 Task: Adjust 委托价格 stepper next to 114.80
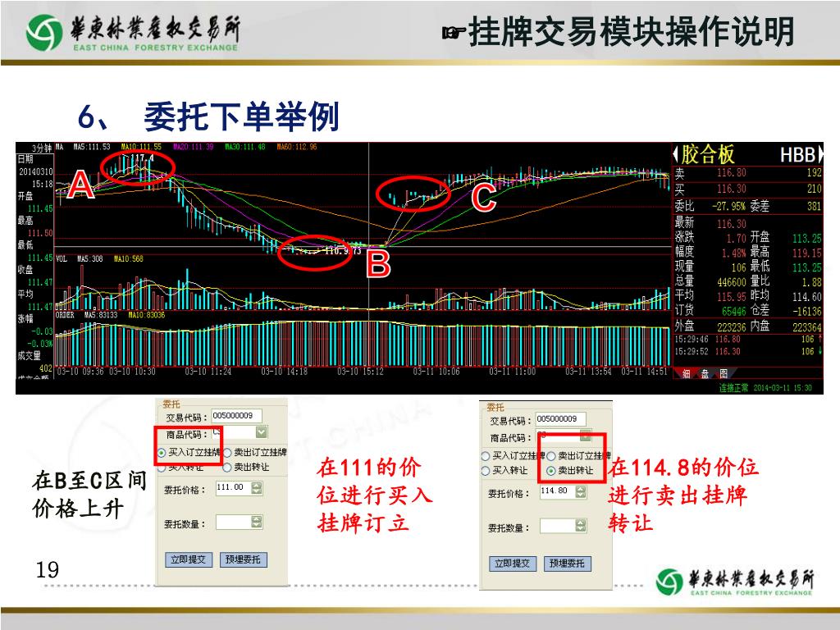coord(581,491)
